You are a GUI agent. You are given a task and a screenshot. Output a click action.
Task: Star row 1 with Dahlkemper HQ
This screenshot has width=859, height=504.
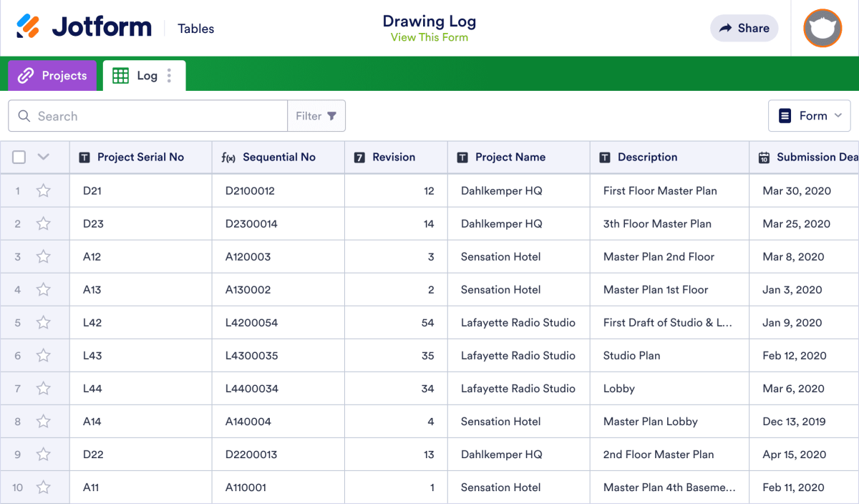pyautogui.click(x=43, y=190)
